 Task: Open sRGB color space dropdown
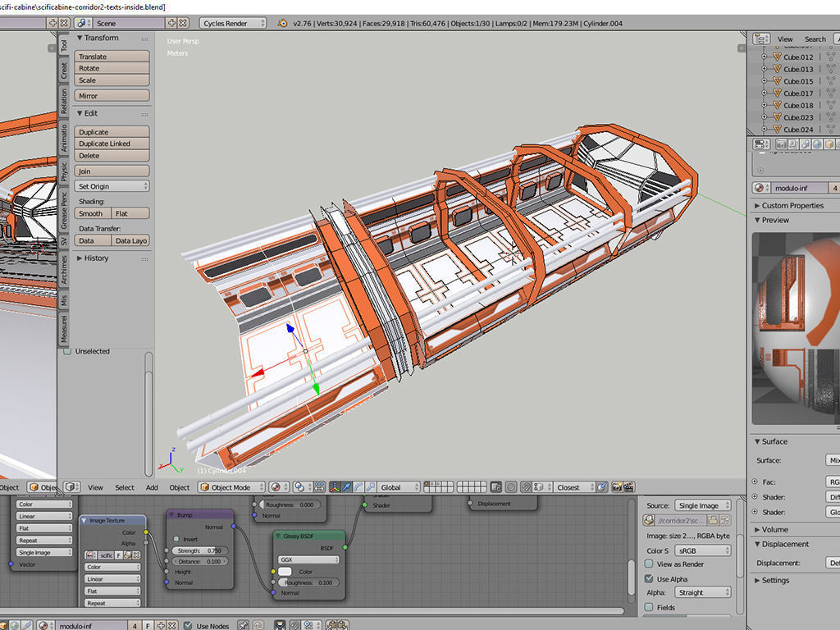(702, 550)
